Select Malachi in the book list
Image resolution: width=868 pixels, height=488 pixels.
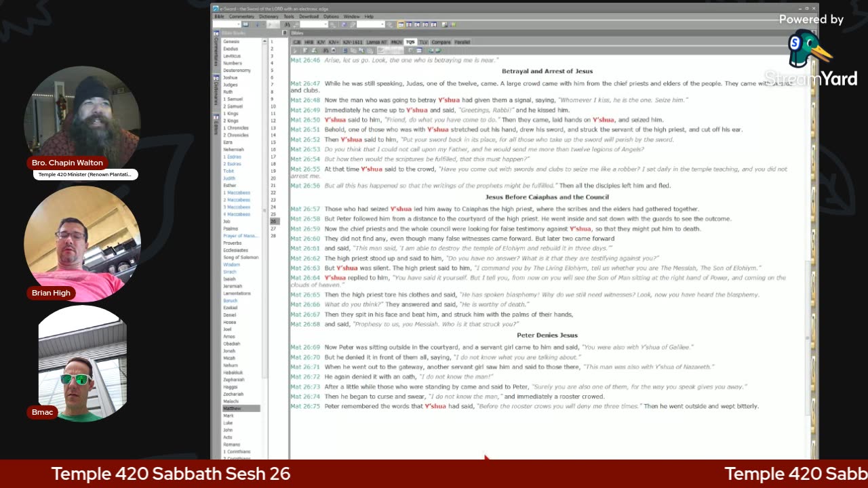(x=231, y=401)
